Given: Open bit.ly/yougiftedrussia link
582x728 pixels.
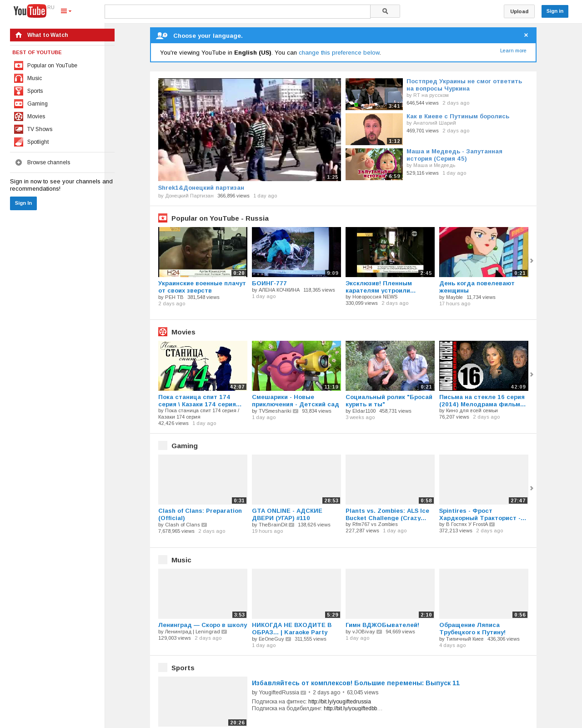Looking at the screenshot, I should (x=340, y=702).
